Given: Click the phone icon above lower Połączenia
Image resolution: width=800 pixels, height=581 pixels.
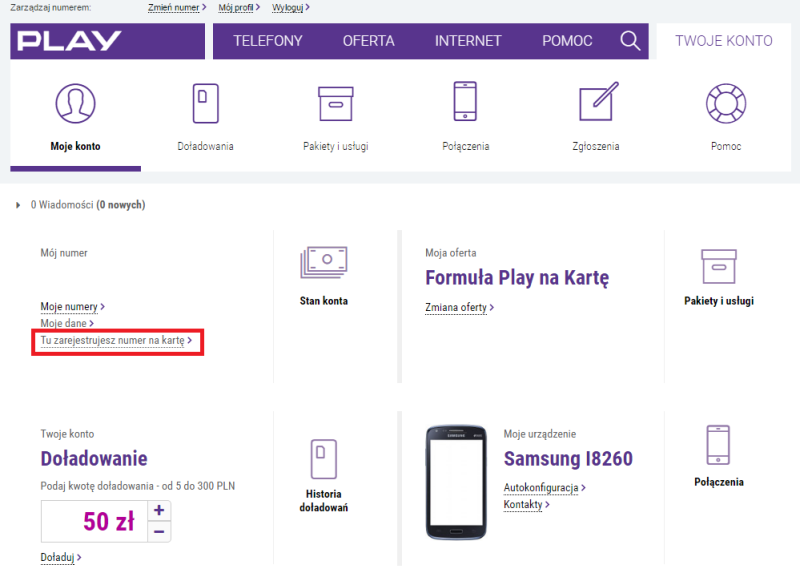Looking at the screenshot, I should coord(718,445).
